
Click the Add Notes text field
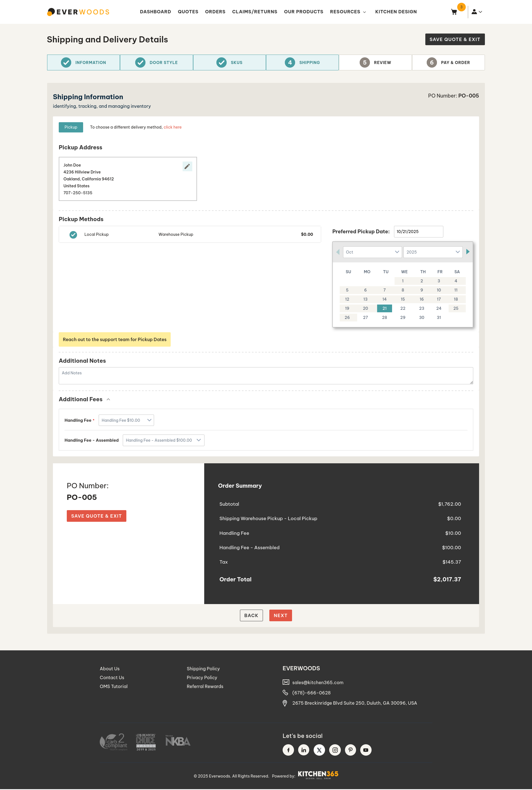tap(265, 375)
